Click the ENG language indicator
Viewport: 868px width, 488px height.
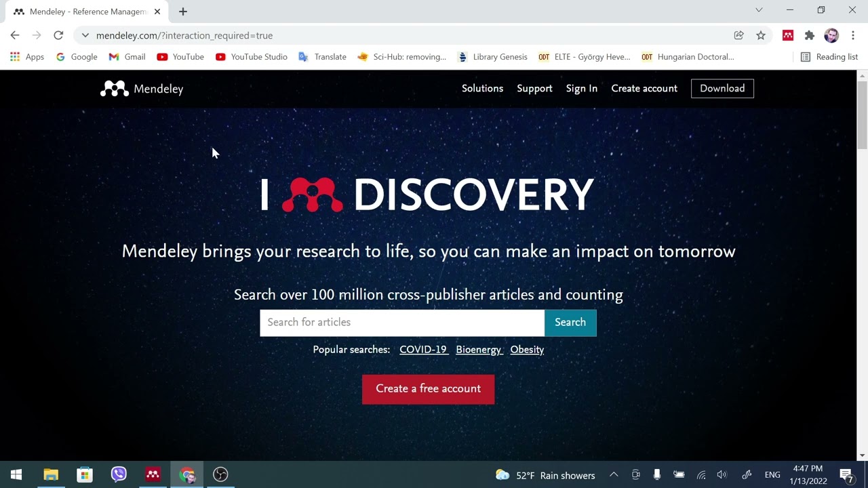[772, 475]
